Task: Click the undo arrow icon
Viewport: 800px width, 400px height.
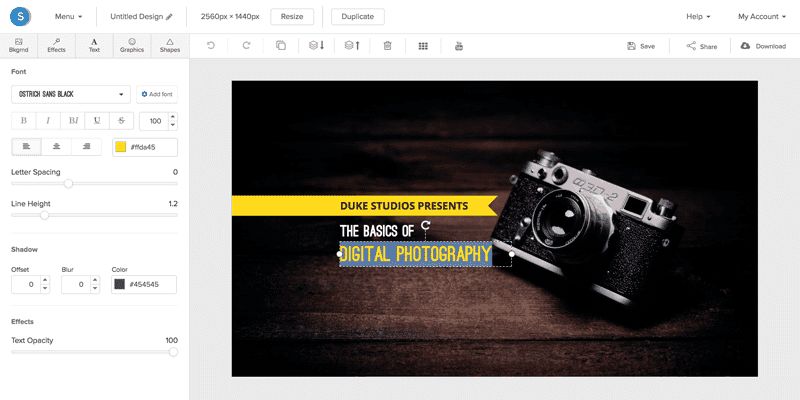Action: pyautogui.click(x=211, y=46)
